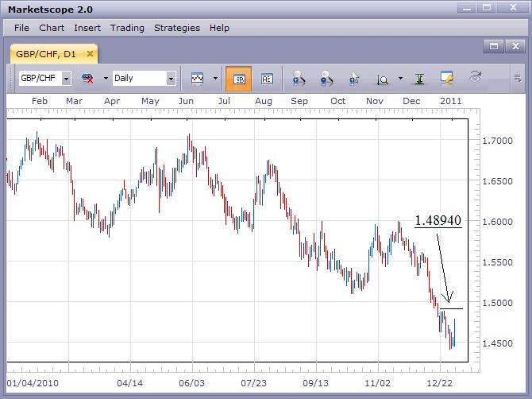This screenshot has height=399, width=532.
Task: Expand the Daily timeframe dropdown
Action: (171, 79)
